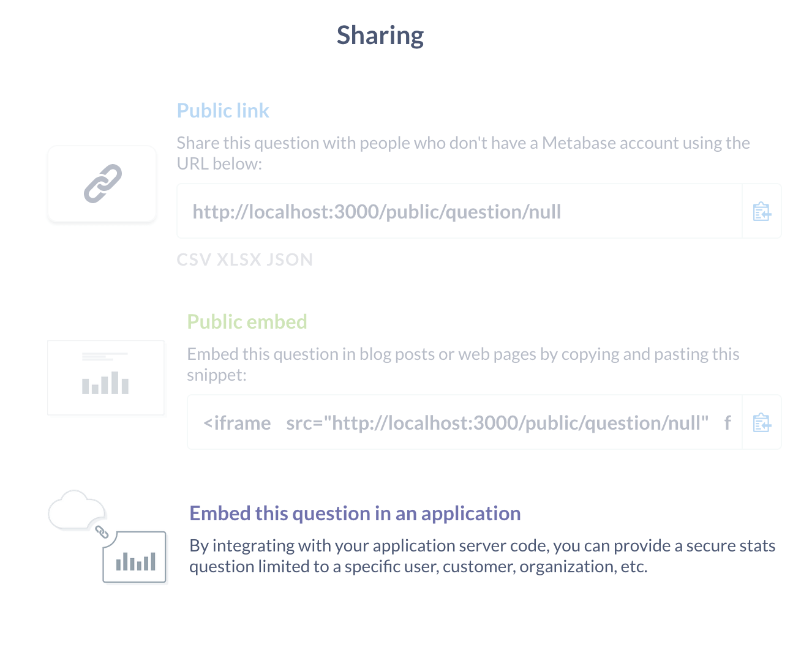Screen dimensions: 812x650
Task: Click the public link description text
Action: 464,153
